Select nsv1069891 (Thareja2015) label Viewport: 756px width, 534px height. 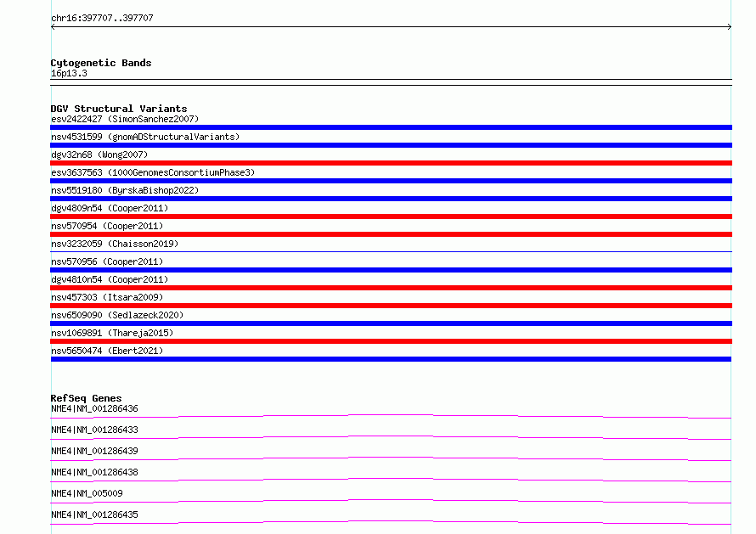click(x=112, y=333)
